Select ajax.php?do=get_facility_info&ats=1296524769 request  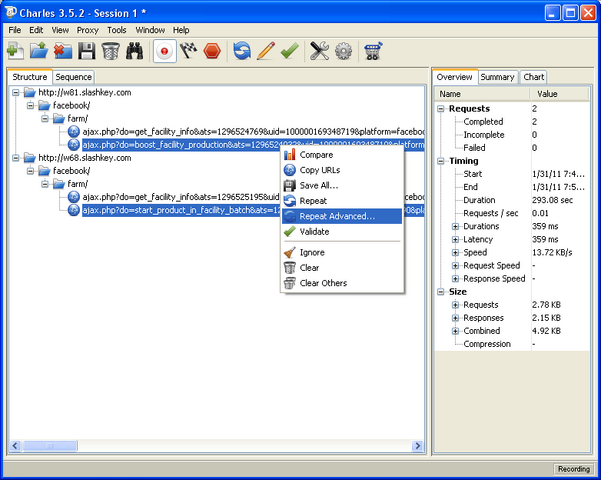click(x=253, y=132)
